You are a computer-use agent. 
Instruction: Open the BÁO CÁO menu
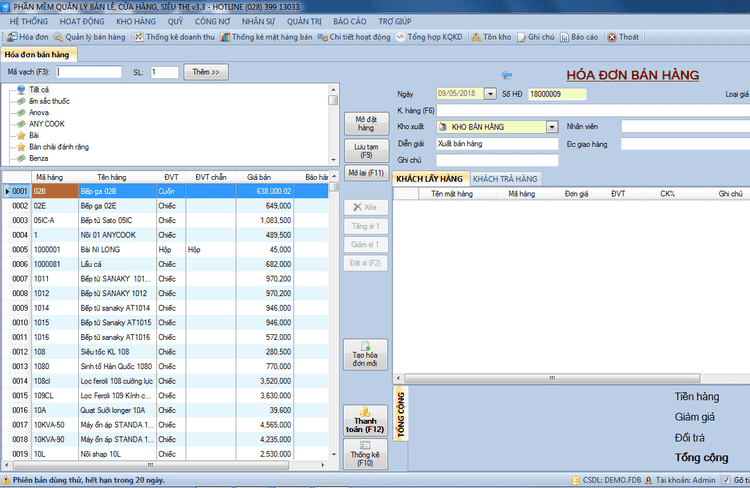coord(350,22)
